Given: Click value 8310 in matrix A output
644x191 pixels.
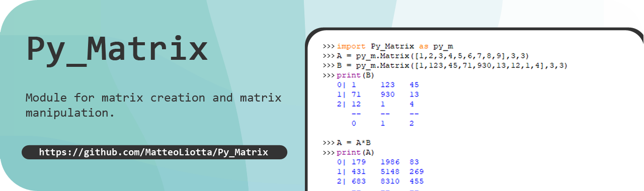Looking at the screenshot, I should tap(390, 181).
